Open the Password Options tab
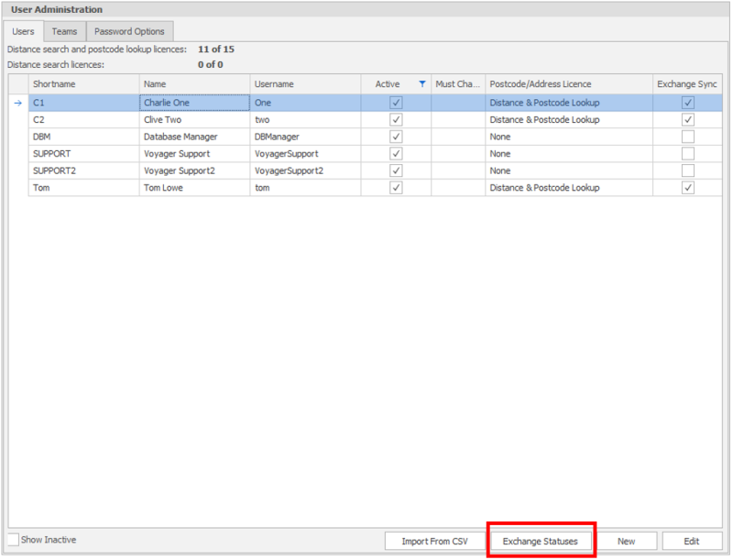Screen dimensions: 733x560 tap(129, 31)
